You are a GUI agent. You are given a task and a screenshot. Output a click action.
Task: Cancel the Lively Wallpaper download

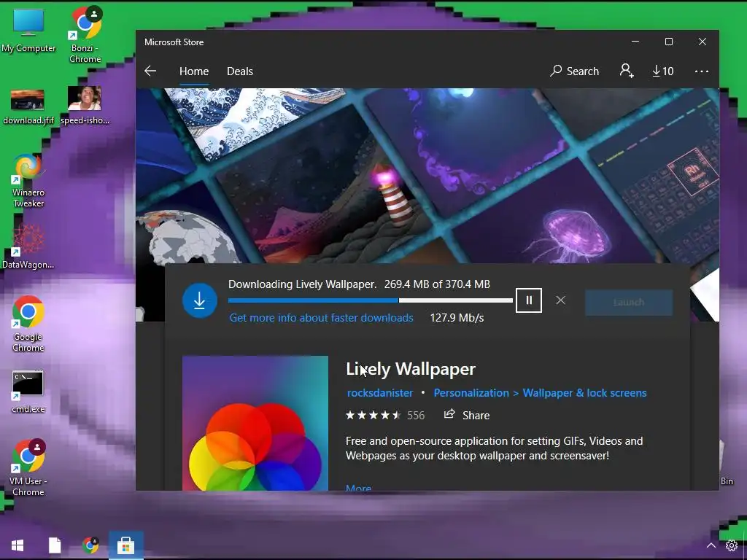[561, 300]
